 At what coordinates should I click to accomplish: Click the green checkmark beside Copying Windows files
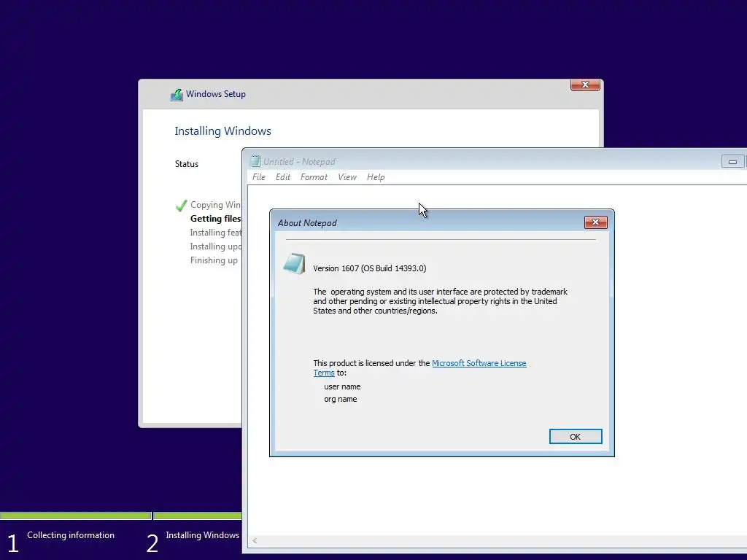(181, 205)
